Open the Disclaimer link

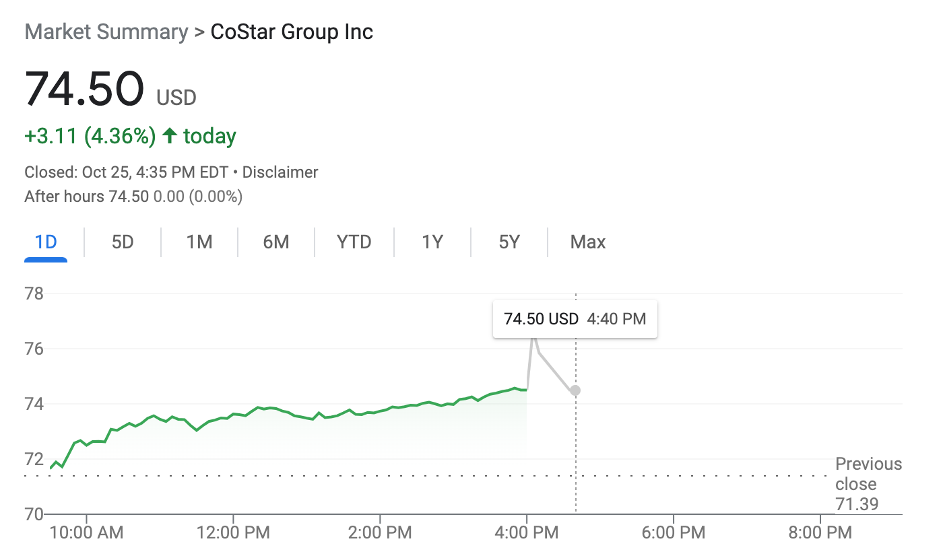280,172
